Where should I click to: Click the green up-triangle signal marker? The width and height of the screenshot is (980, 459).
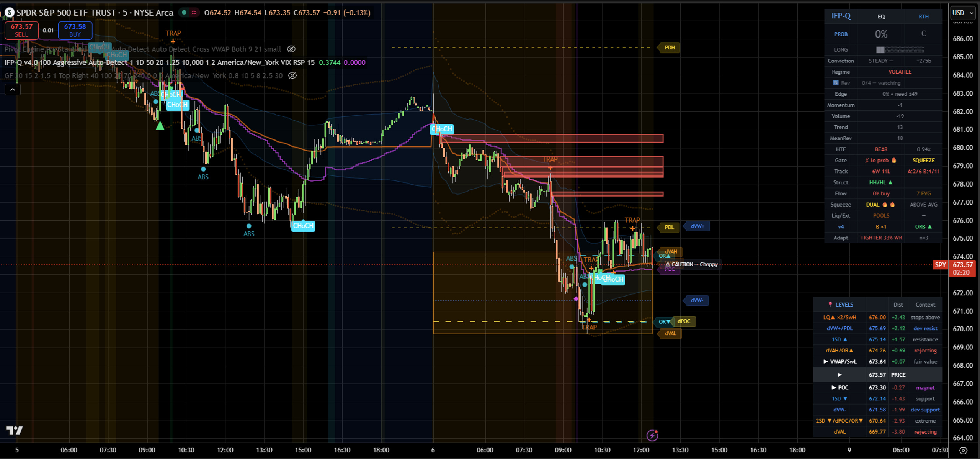(160, 126)
